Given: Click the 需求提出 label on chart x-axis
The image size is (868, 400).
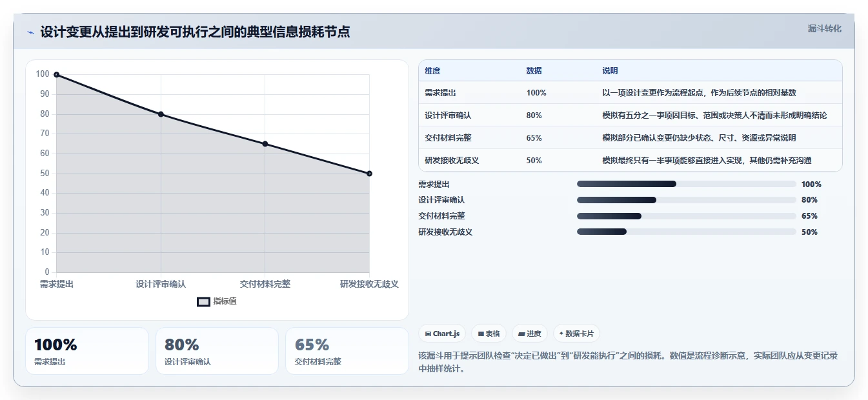Looking at the screenshot, I should [57, 285].
